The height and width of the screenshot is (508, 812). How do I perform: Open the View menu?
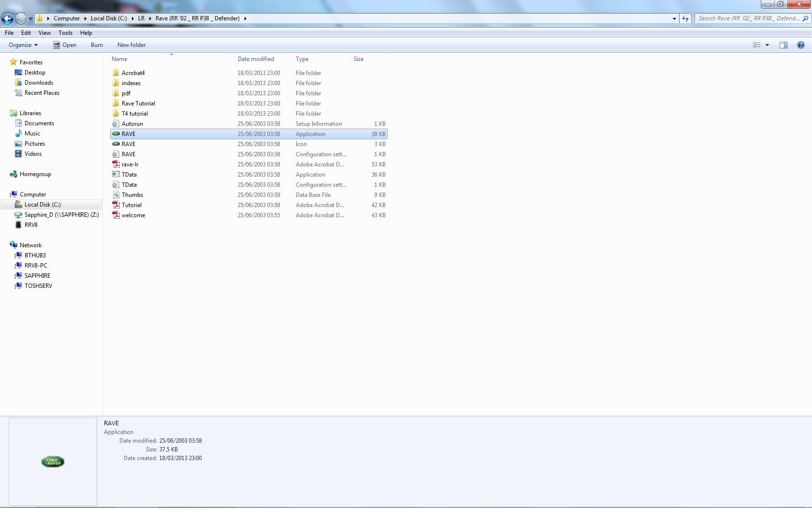coord(44,33)
